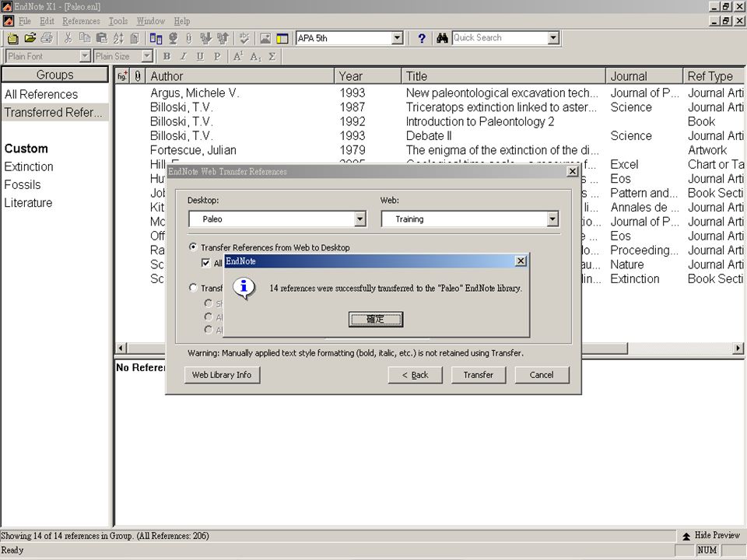Click the Print toolbar icon

tap(47, 38)
